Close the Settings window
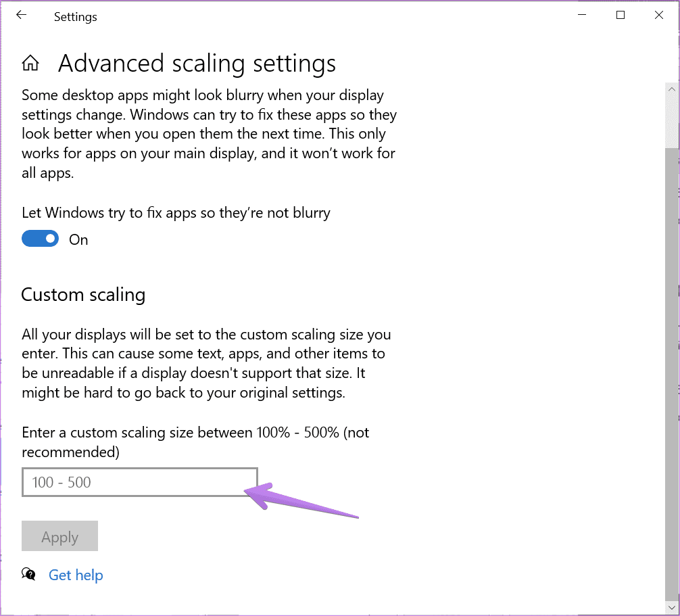The image size is (680, 616). point(659,15)
